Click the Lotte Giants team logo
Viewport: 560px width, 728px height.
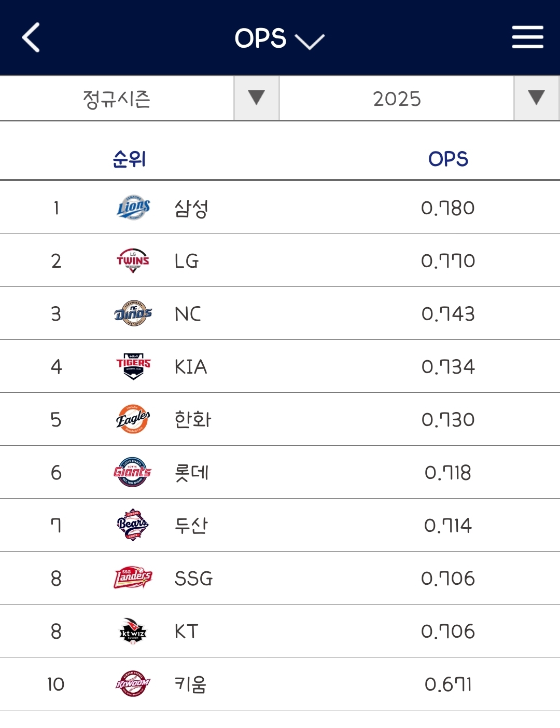click(x=133, y=472)
